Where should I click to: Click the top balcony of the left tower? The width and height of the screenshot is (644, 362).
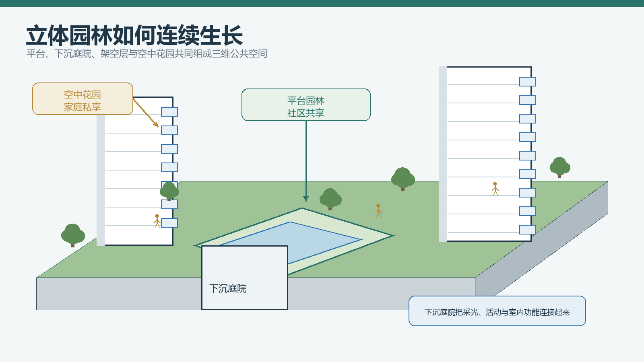(x=169, y=112)
